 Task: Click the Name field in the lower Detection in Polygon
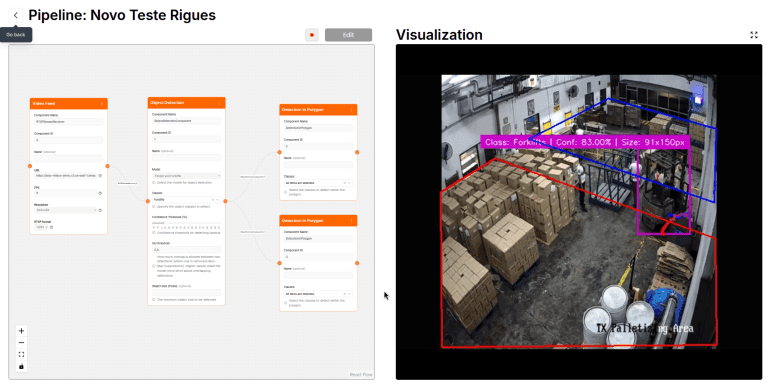click(318, 275)
